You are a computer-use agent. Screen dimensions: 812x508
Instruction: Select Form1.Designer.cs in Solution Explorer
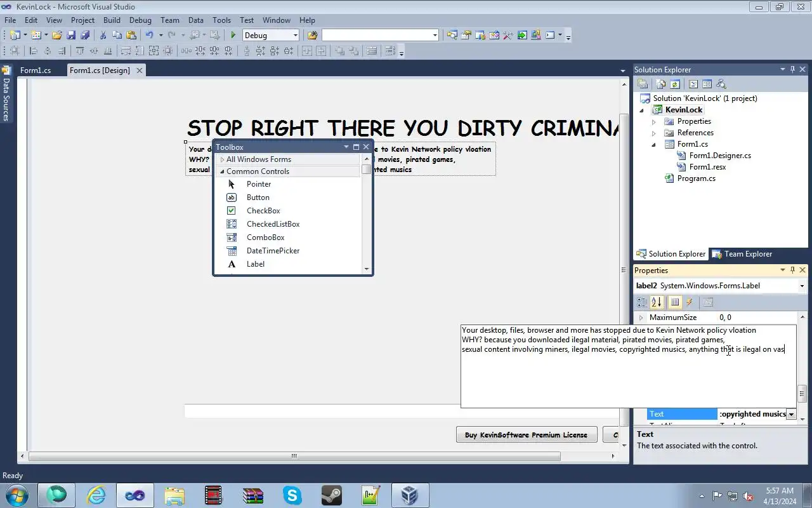pyautogui.click(x=720, y=156)
